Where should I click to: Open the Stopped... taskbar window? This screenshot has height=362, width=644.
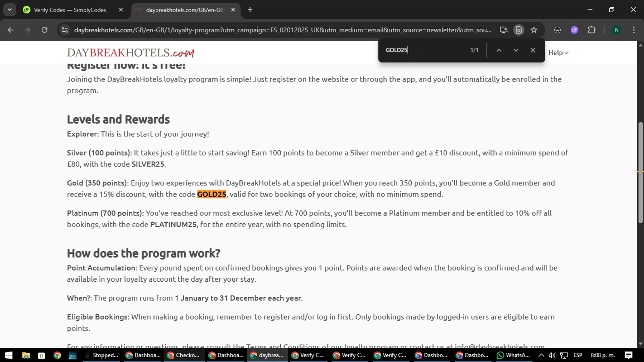[x=101, y=355]
